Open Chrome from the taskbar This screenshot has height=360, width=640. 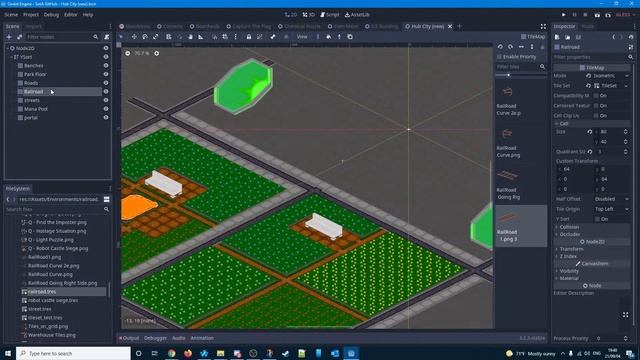(171, 353)
